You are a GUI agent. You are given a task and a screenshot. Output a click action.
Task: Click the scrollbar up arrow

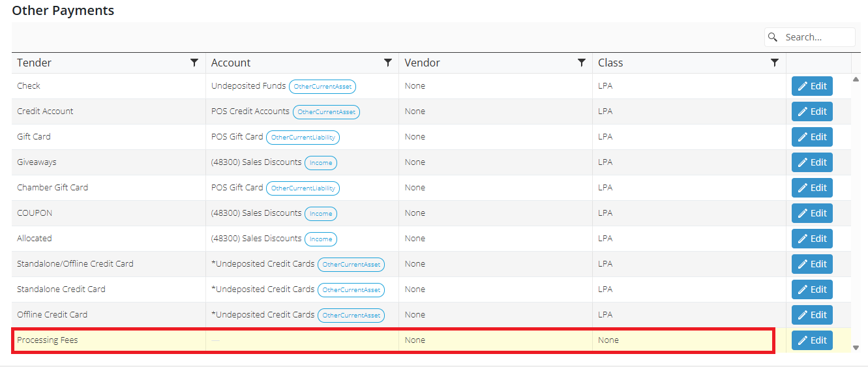856,79
